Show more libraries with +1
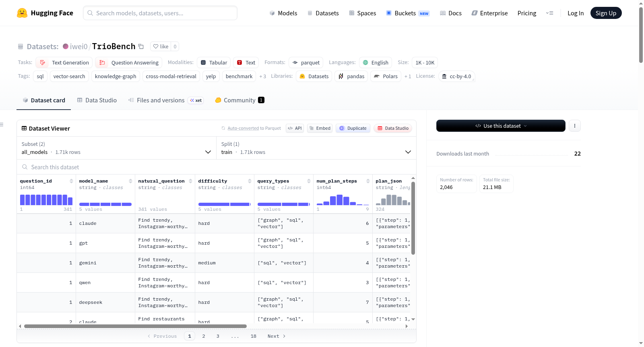The height and width of the screenshot is (347, 644). point(408,76)
